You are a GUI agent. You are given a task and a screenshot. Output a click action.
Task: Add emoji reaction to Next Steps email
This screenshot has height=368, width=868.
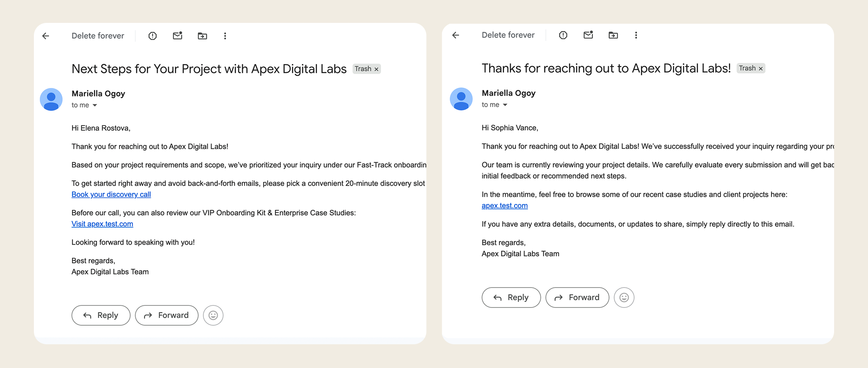point(213,315)
